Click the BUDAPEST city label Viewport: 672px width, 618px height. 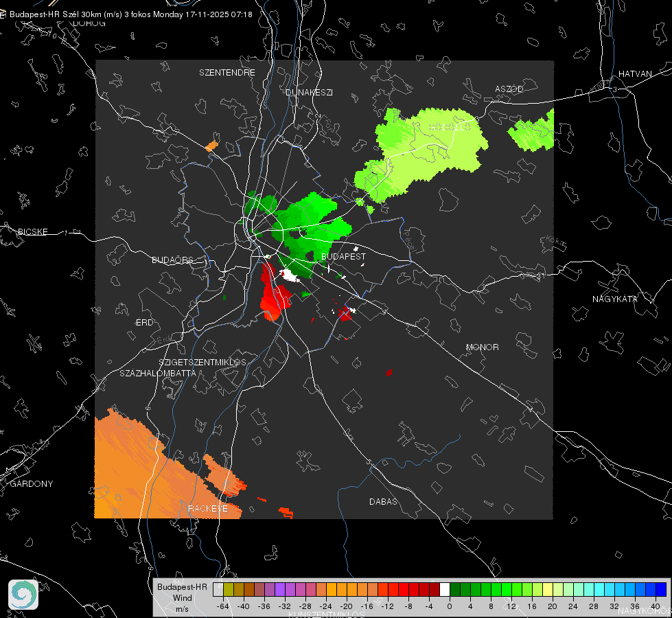click(x=344, y=256)
